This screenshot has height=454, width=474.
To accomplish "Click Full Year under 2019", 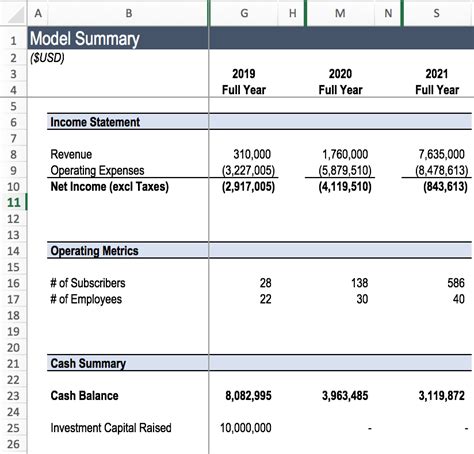I will (x=244, y=90).
